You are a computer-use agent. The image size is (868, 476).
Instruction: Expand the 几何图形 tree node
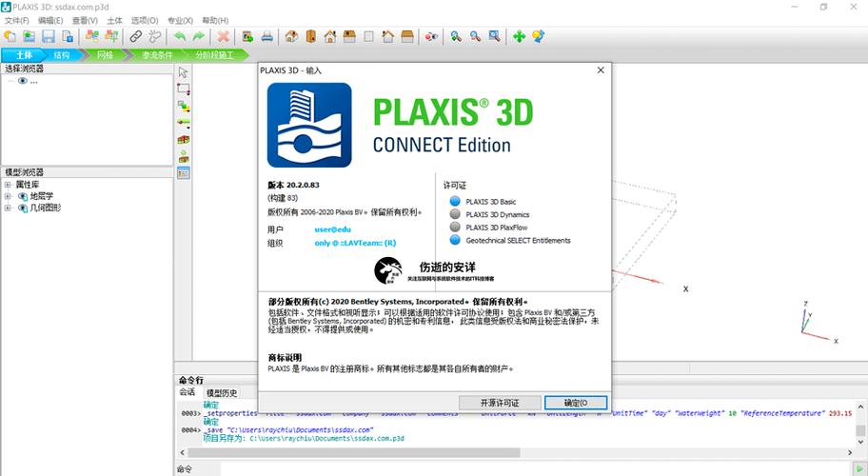point(8,208)
